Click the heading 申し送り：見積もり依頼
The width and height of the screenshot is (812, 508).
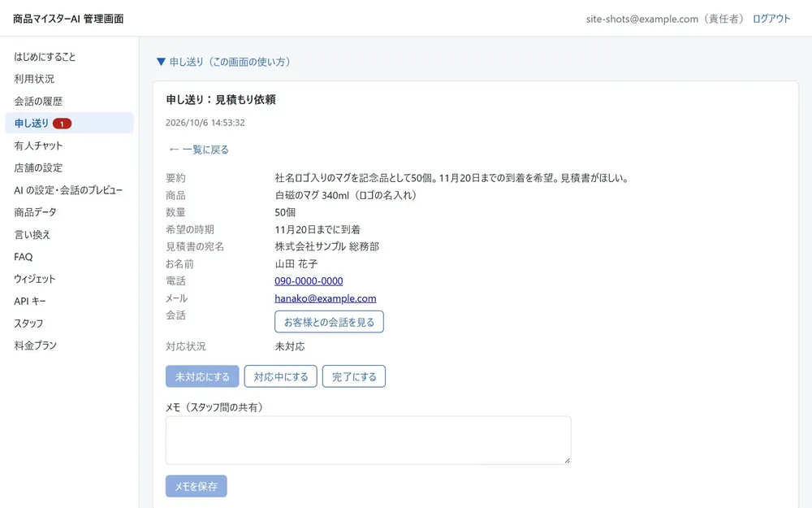pos(221,99)
